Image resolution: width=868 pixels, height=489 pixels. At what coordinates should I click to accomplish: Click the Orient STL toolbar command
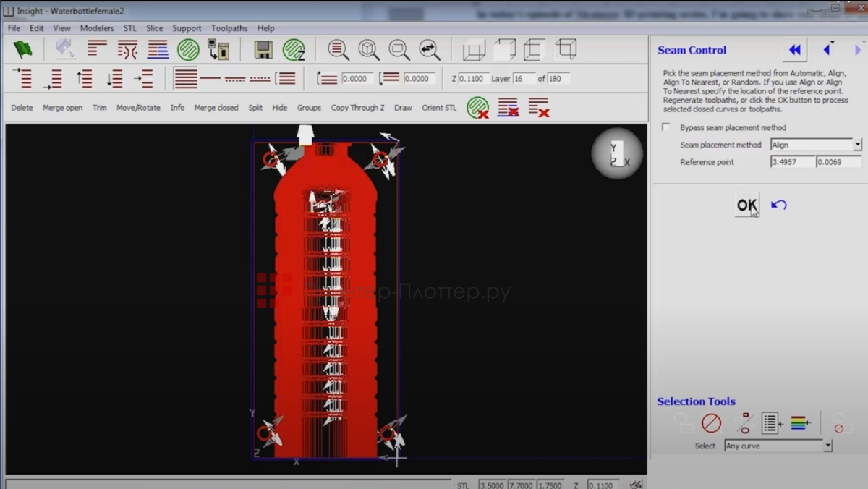438,107
